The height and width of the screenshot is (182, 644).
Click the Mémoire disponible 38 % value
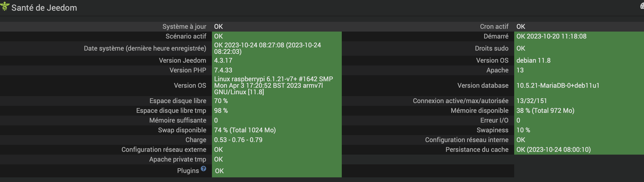[545, 110]
